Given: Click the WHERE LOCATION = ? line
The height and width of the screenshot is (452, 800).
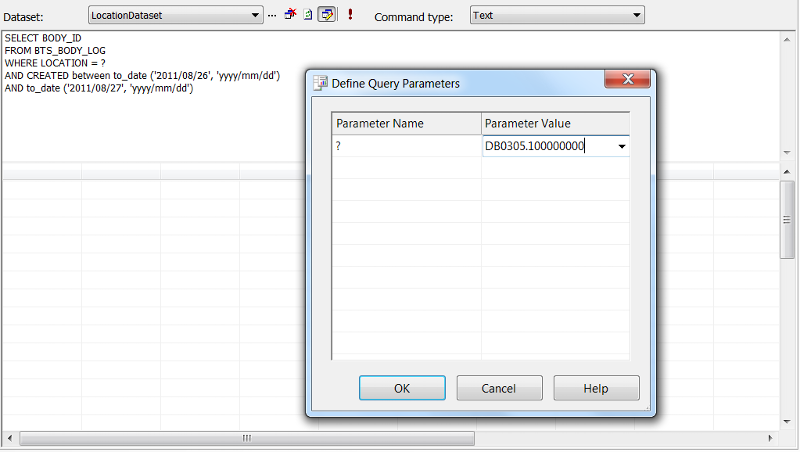Looking at the screenshot, I should click(x=55, y=63).
